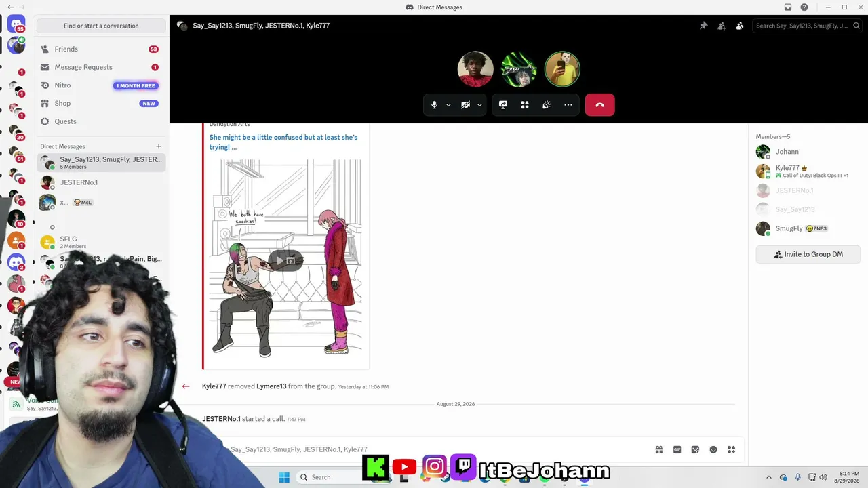Start an Activity from call controls
868x488 pixels.
[525, 105]
